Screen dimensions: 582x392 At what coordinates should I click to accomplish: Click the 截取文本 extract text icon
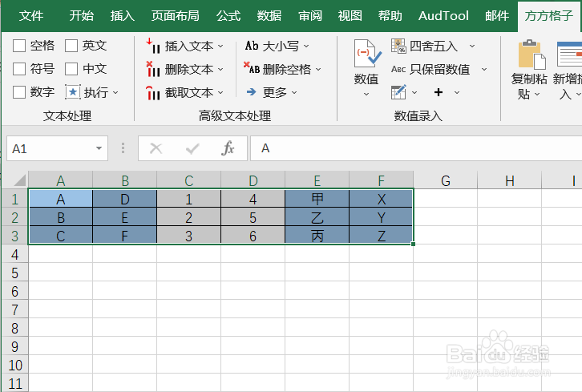(x=154, y=93)
